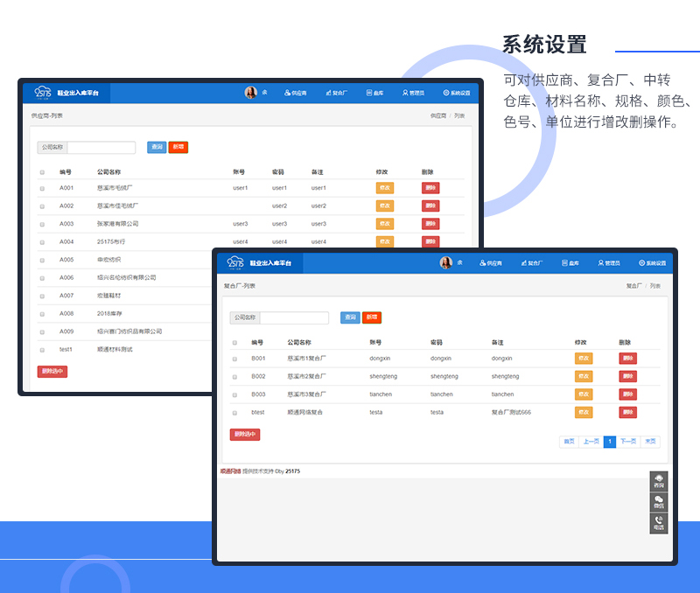Click 修改 button for row B002
This screenshot has height=593, width=700.
point(584,376)
